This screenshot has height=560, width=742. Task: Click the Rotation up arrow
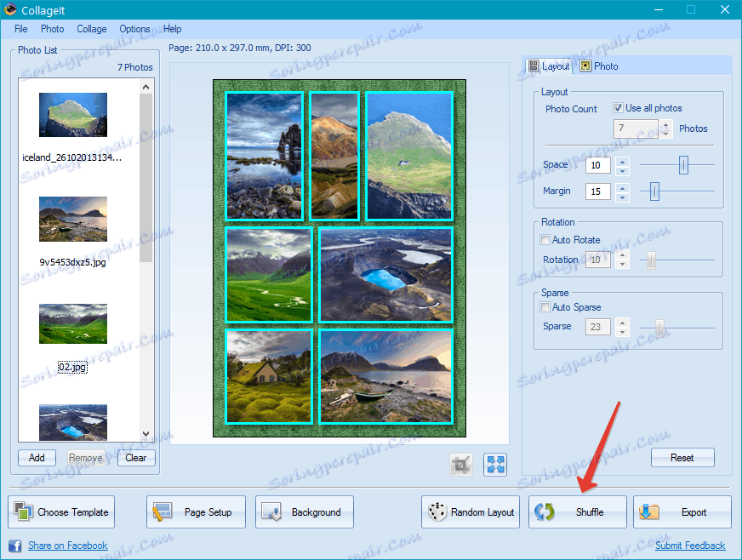623,255
